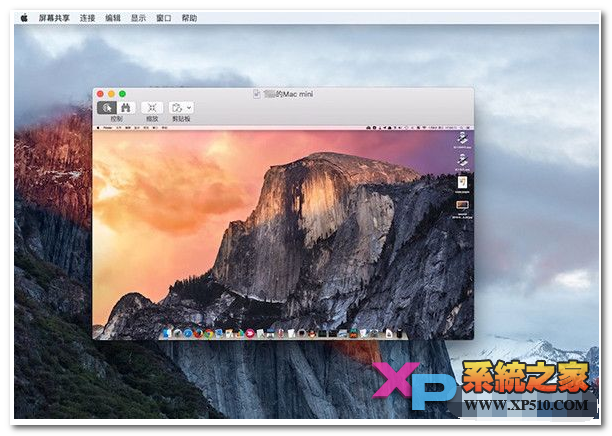Click the red round icon in remote Dock
Viewport: 612px width, 436px height.
click(x=250, y=334)
